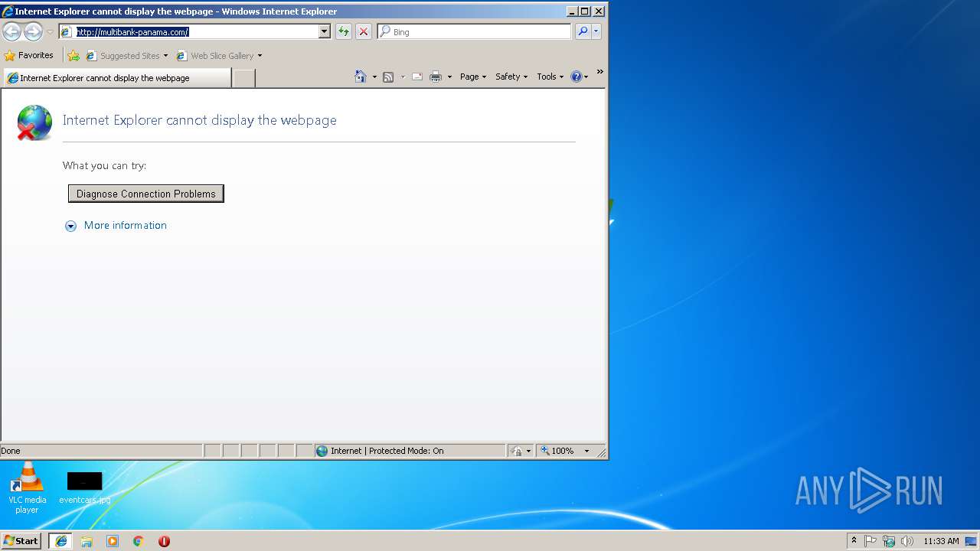Click the error page heading text
The image size is (980, 551).
click(x=199, y=120)
